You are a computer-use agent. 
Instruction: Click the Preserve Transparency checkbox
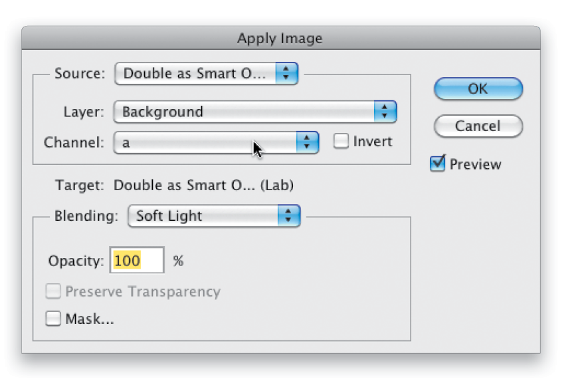click(53, 291)
